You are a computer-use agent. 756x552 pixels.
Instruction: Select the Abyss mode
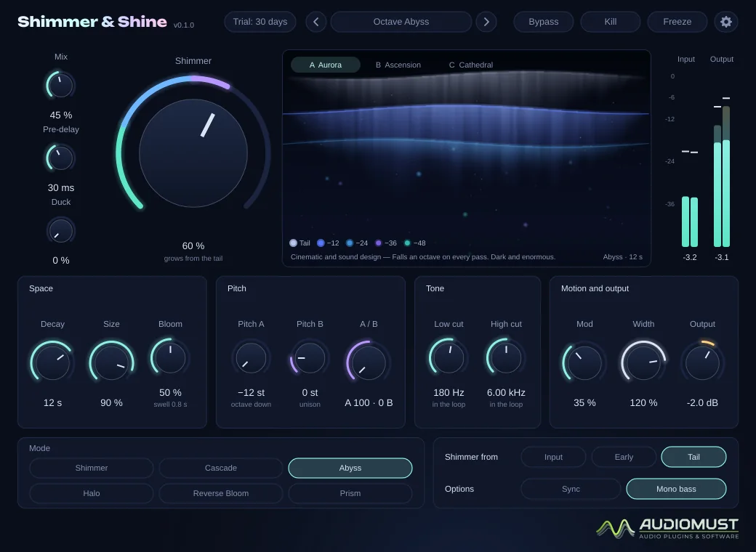click(x=350, y=468)
